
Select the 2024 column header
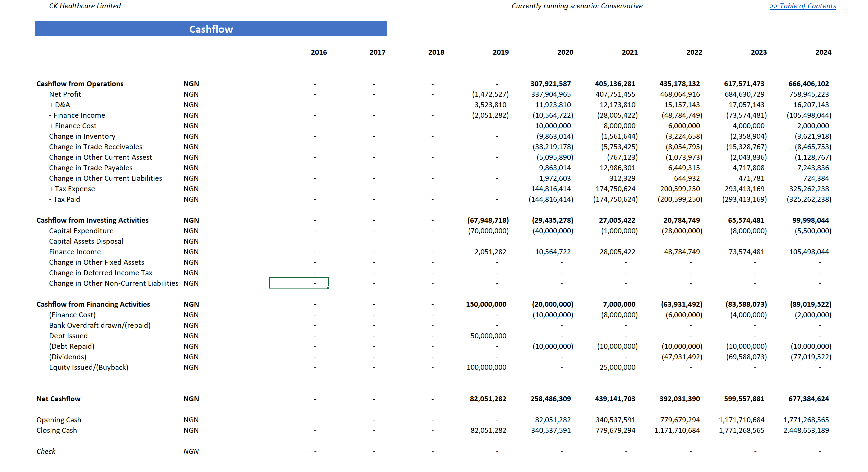click(x=823, y=52)
